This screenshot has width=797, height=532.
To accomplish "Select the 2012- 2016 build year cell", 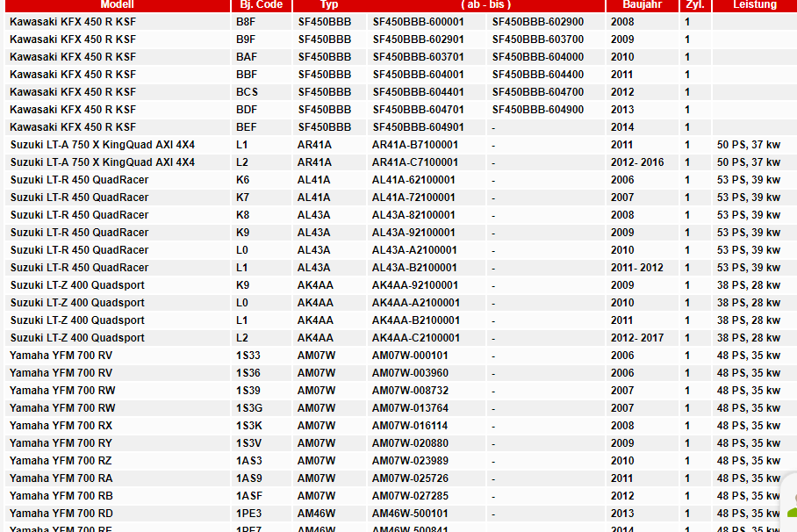I will point(642,162).
